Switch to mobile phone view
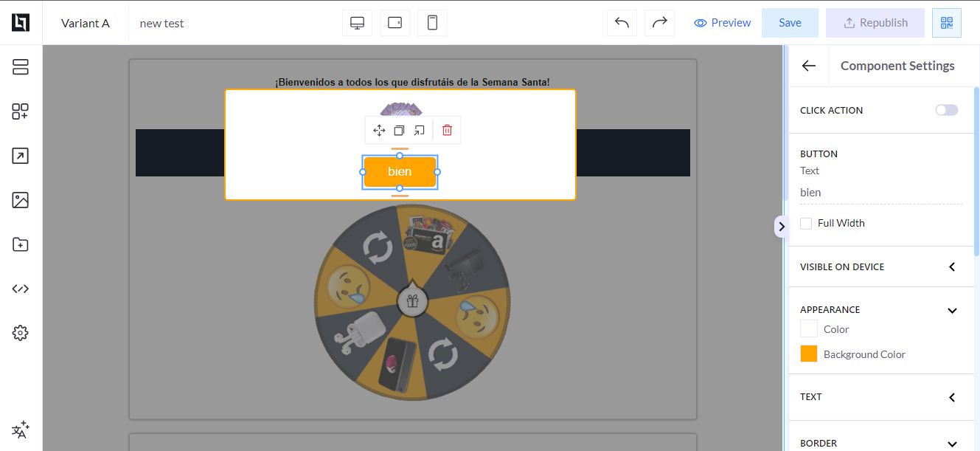 click(x=432, y=23)
